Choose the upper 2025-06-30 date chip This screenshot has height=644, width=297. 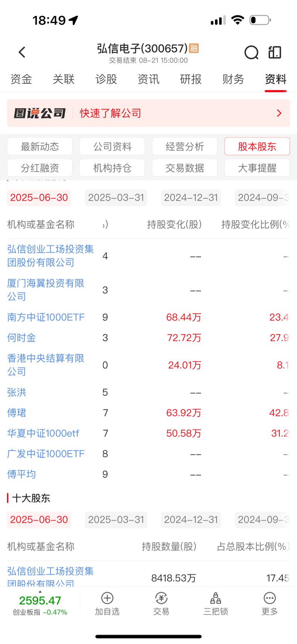point(39,198)
